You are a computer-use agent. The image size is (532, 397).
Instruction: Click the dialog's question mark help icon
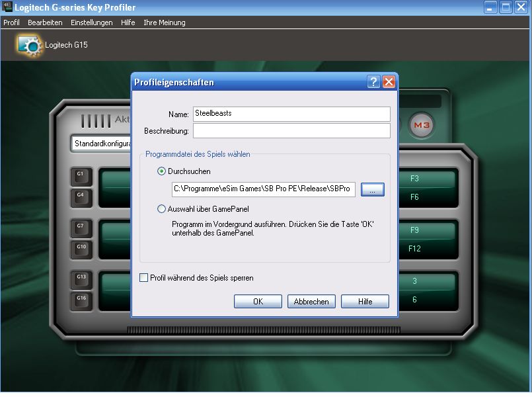(x=374, y=82)
